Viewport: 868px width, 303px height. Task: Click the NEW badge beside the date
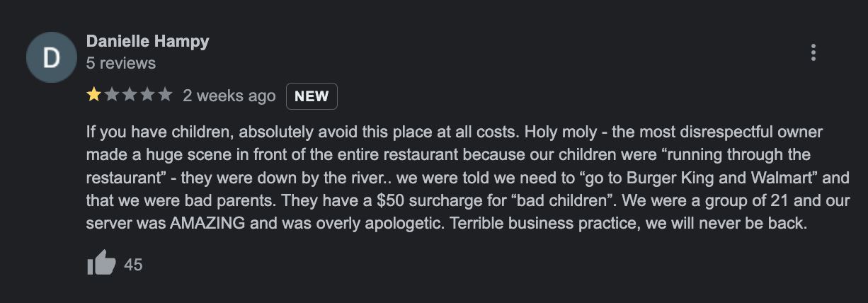(312, 96)
